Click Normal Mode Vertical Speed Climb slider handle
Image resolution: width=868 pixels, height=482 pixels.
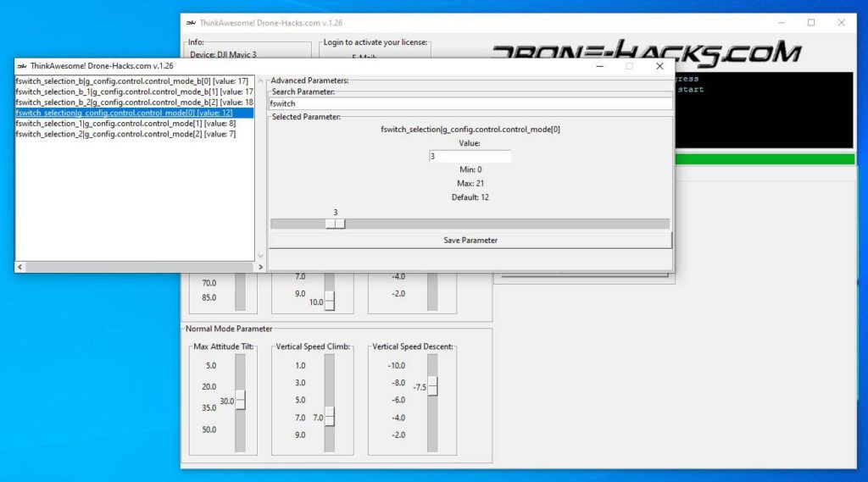click(x=330, y=417)
